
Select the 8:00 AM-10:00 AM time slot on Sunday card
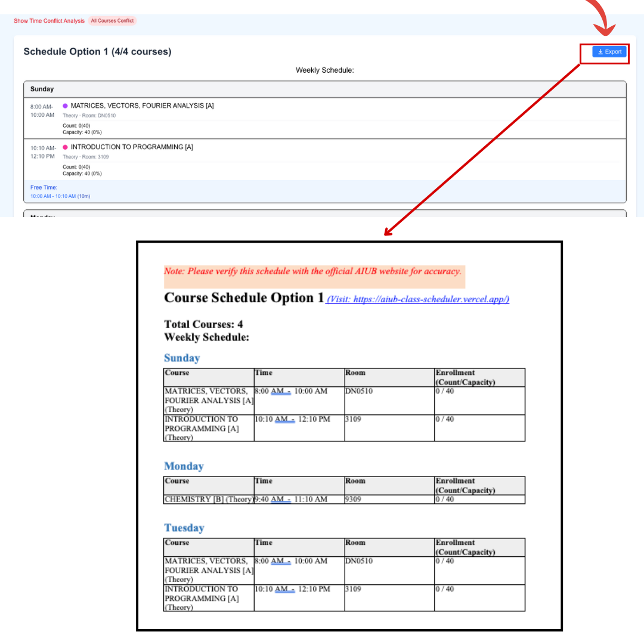(x=42, y=111)
